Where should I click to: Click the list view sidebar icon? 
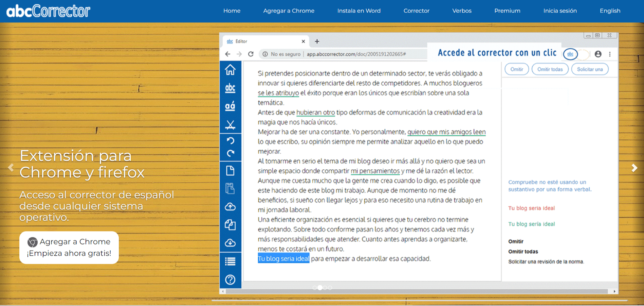pos(230,261)
